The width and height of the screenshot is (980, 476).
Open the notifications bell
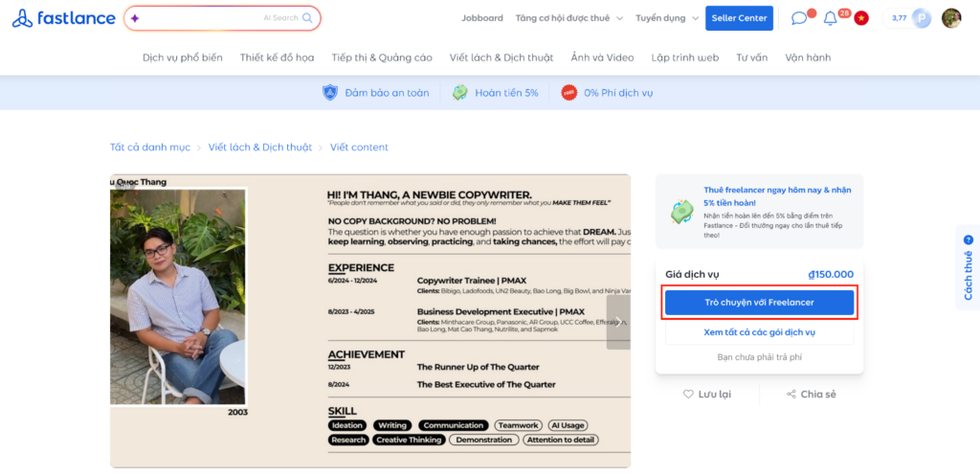[x=830, y=18]
